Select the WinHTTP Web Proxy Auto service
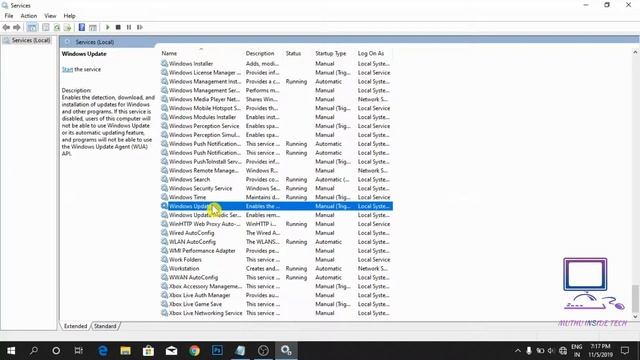 [276, 224]
